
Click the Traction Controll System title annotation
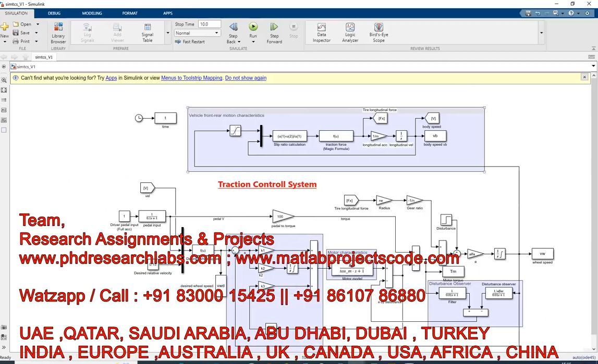pos(267,184)
